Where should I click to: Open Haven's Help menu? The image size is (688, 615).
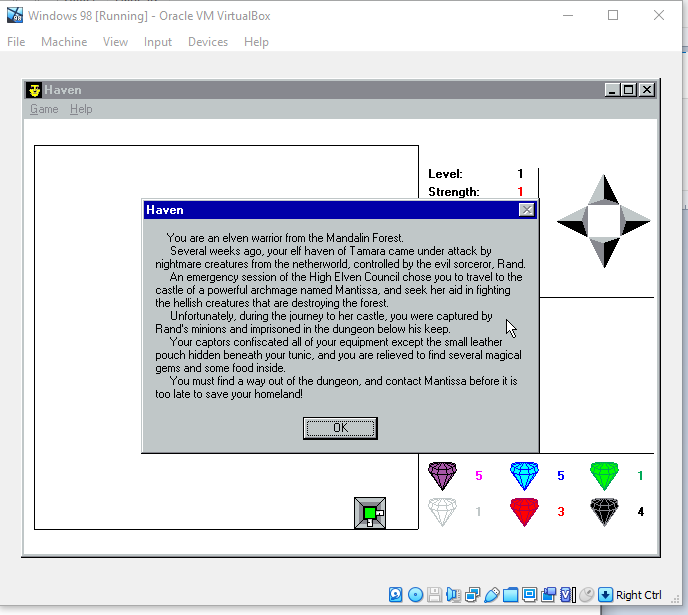click(x=81, y=109)
